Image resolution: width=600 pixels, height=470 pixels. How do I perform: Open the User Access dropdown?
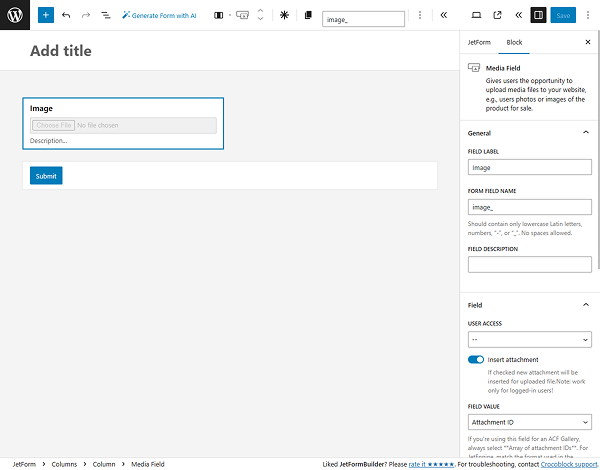[x=529, y=339]
